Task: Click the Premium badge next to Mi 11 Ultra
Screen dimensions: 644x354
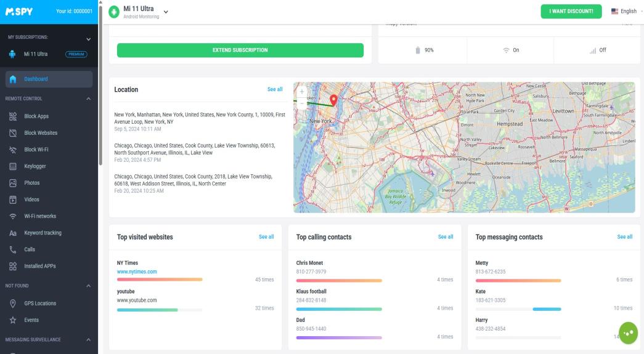Action: [x=76, y=54]
